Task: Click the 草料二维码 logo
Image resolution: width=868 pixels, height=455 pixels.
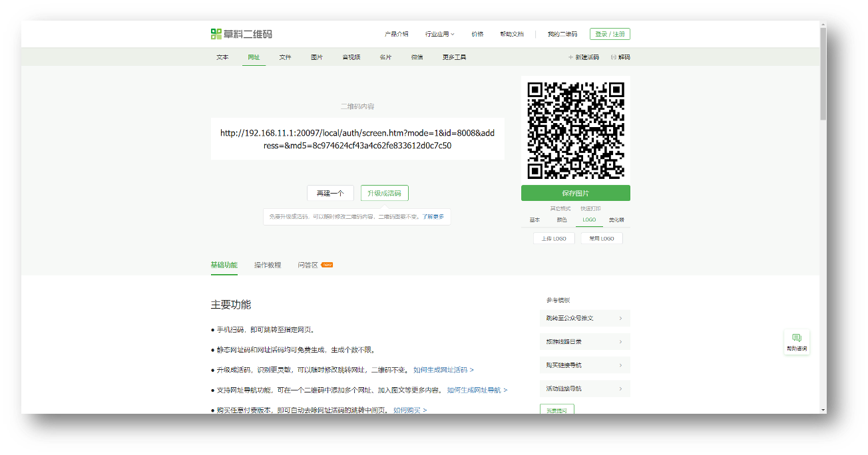Action: 241,34
